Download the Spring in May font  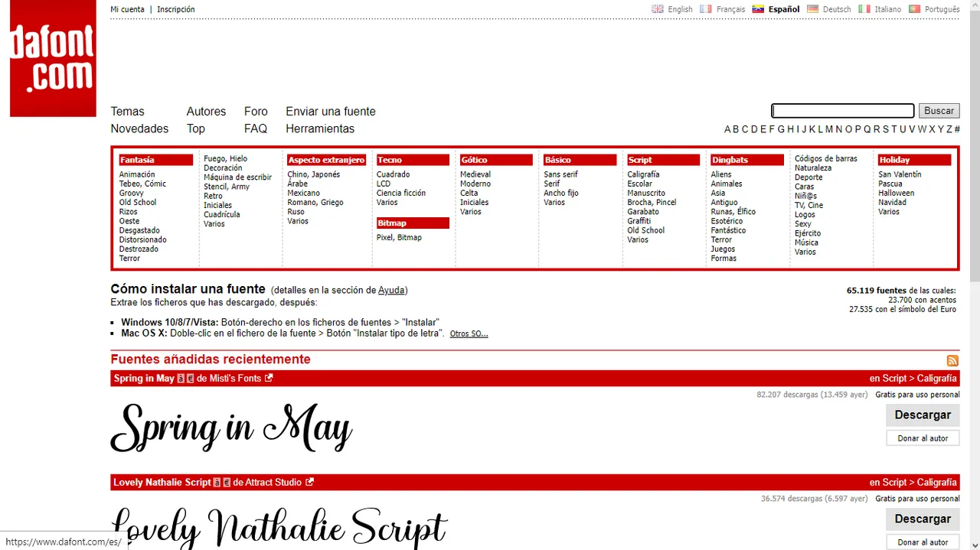click(923, 415)
